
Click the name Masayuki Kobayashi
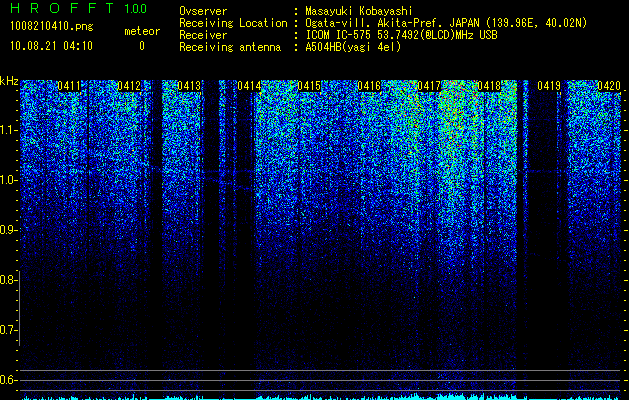(x=359, y=11)
